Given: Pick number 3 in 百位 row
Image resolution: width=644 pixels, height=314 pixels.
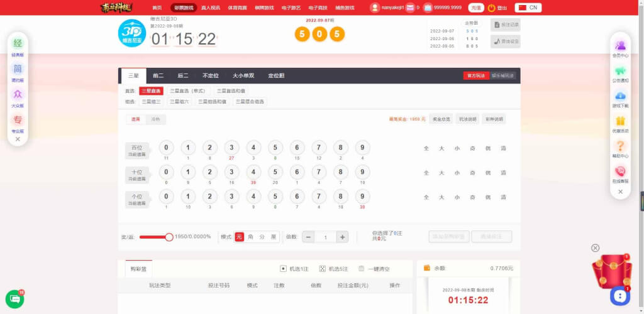Looking at the screenshot, I should pos(231,148).
